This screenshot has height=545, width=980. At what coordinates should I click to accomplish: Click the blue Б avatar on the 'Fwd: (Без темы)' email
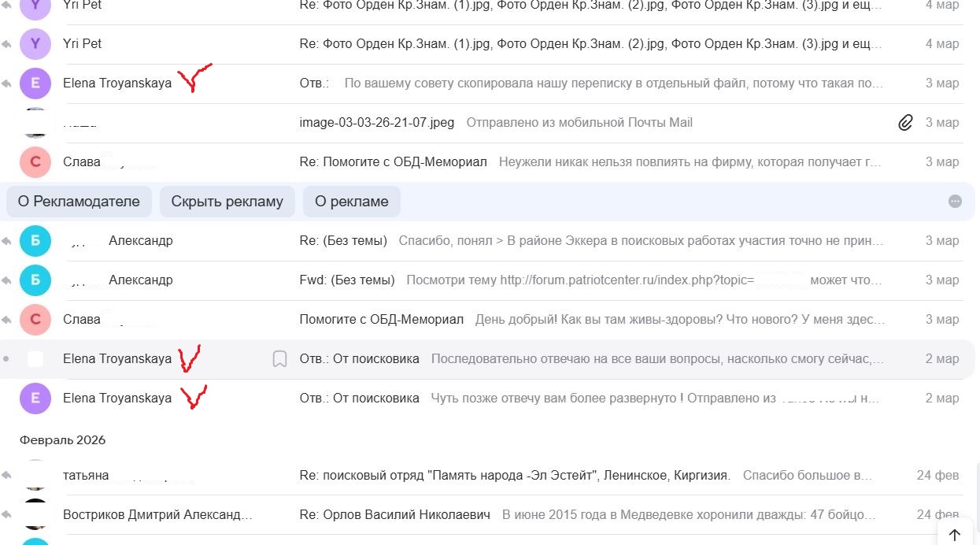tap(35, 280)
